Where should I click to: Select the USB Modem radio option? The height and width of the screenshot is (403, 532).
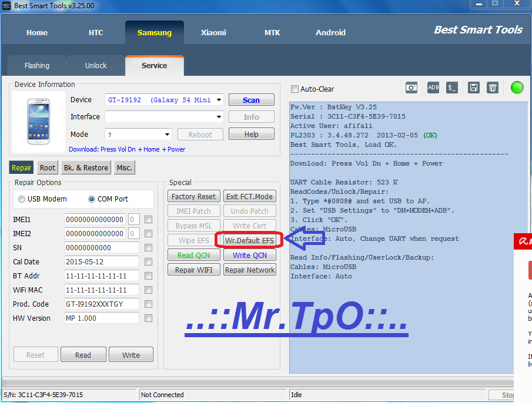click(x=22, y=199)
